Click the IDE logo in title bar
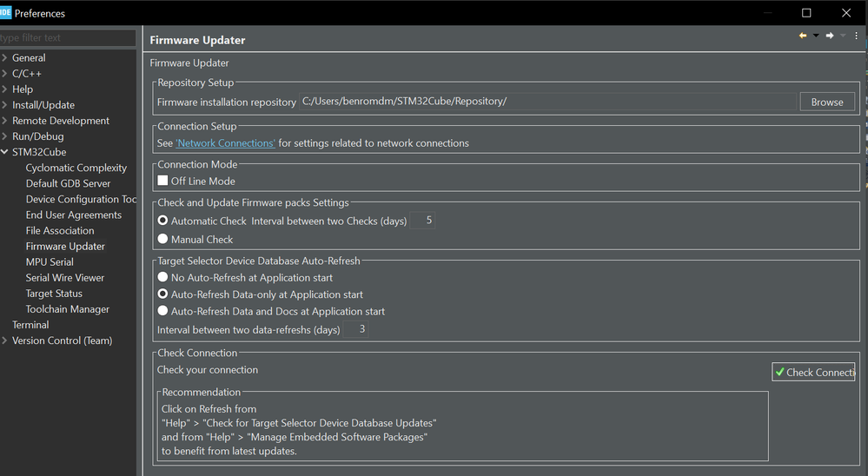Viewport: 868px width, 476px height. coord(6,13)
